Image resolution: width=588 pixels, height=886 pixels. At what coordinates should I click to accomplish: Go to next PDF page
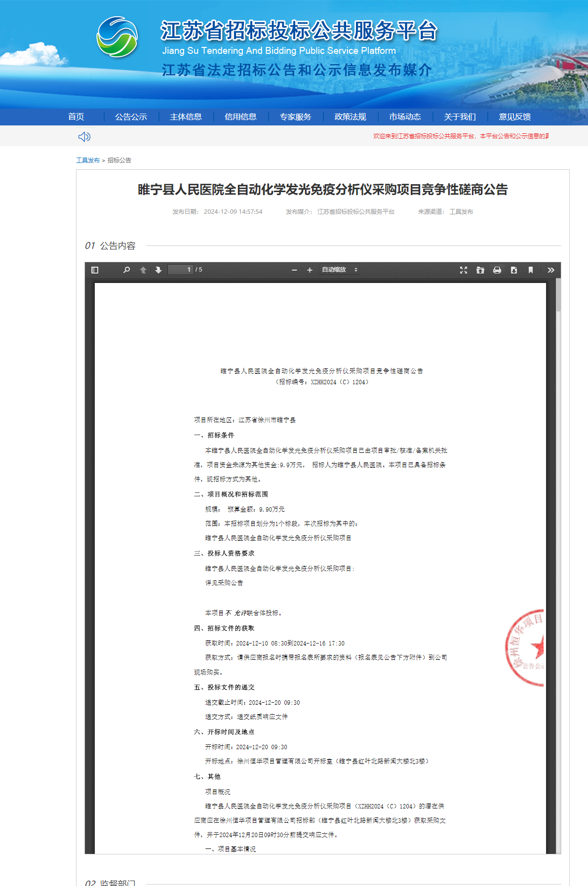click(x=158, y=270)
